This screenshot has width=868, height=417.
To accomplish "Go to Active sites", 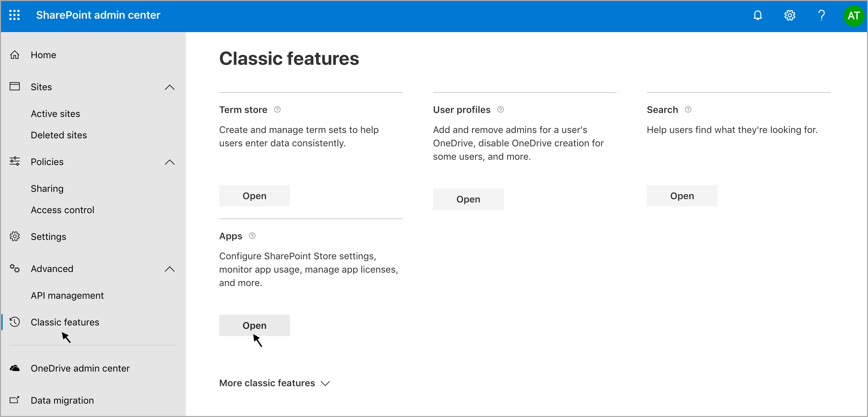I will 55,114.
